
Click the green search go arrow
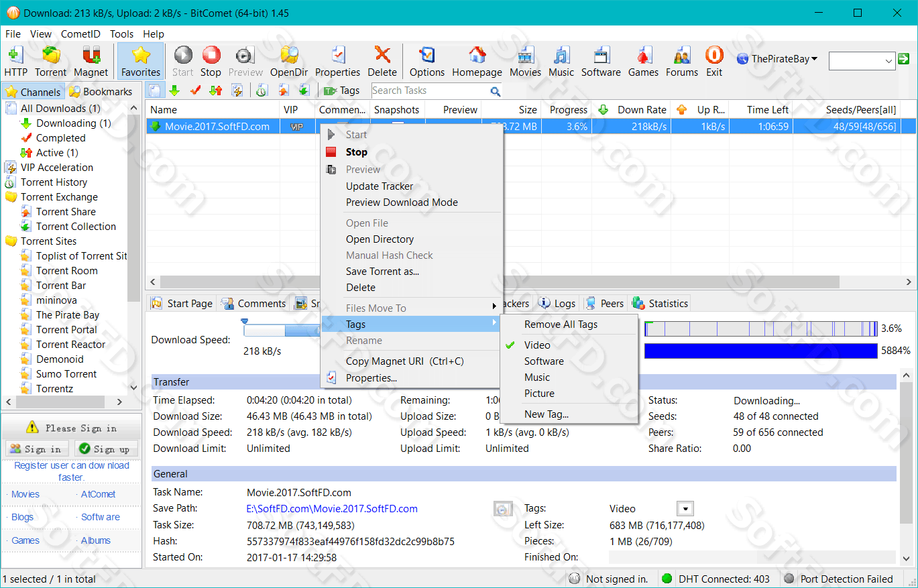(x=904, y=59)
